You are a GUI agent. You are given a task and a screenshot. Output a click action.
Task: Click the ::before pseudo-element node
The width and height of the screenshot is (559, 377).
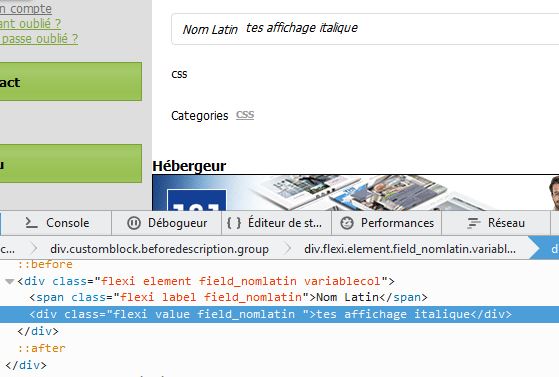(x=45, y=264)
